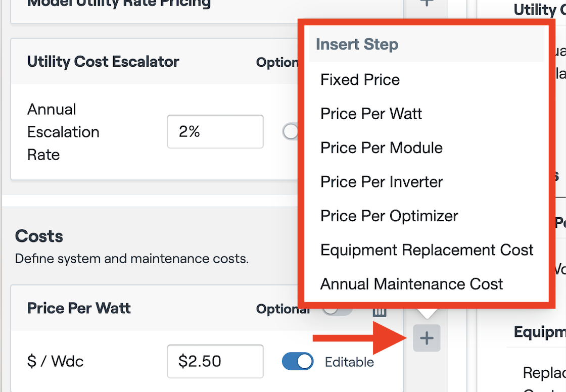Click the Costs section heading

point(39,236)
